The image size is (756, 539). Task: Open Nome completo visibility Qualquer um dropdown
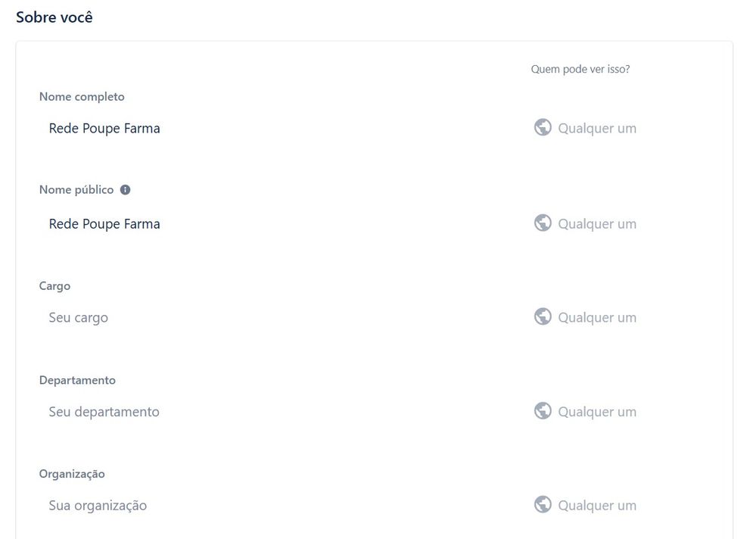click(x=585, y=128)
